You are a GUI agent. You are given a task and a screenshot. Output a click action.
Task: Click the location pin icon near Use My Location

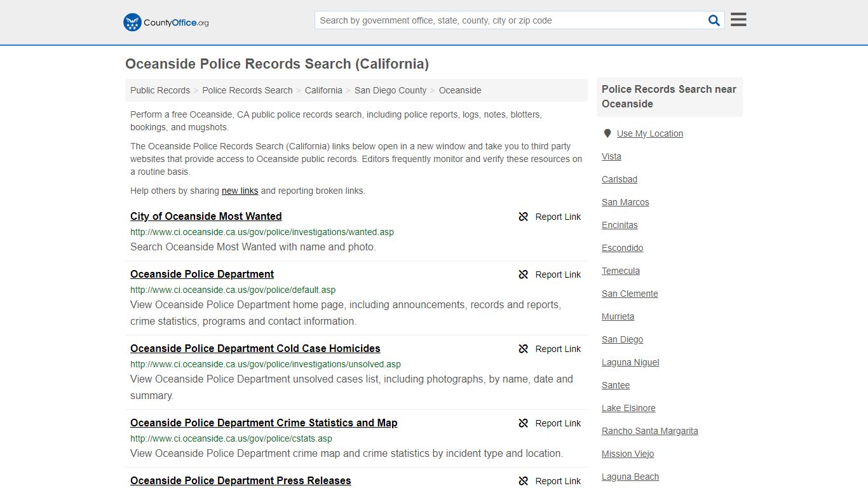(x=607, y=133)
